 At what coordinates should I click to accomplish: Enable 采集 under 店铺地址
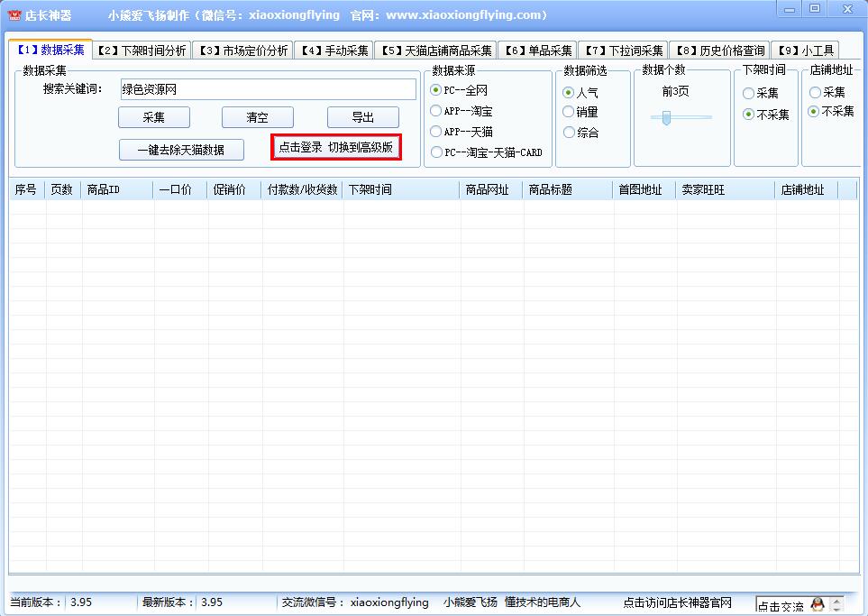pyautogui.click(x=827, y=93)
